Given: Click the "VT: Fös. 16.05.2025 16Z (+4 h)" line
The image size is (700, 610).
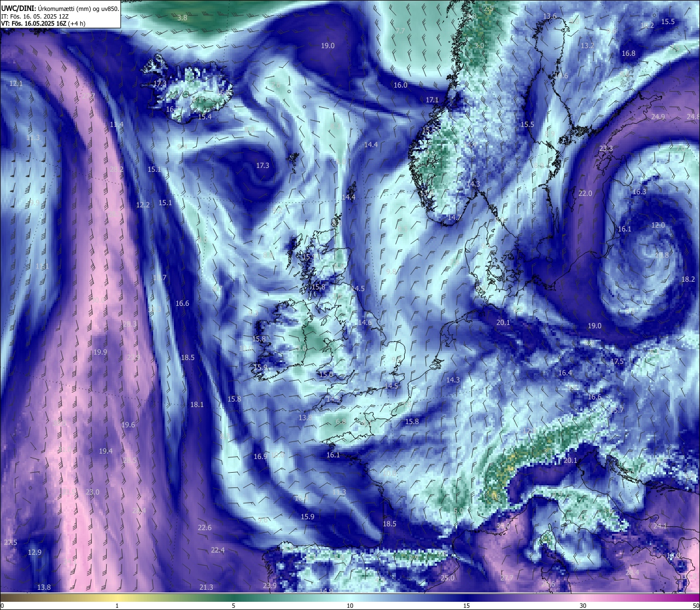Looking at the screenshot, I should [43, 24].
